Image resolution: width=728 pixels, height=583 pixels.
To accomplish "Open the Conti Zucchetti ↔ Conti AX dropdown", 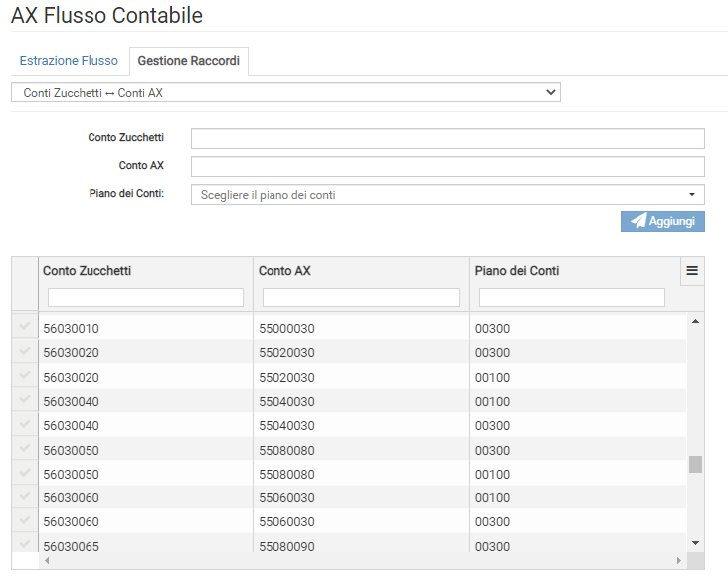I will (x=285, y=93).
